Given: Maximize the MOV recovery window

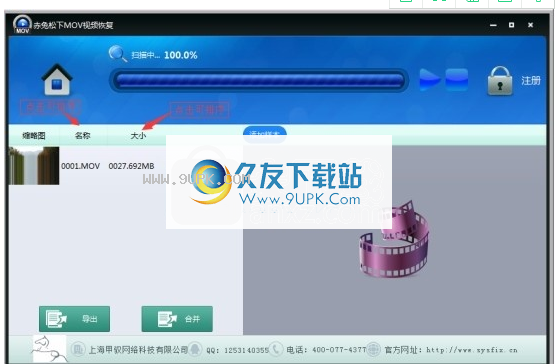Looking at the screenshot, I should coord(511,25).
